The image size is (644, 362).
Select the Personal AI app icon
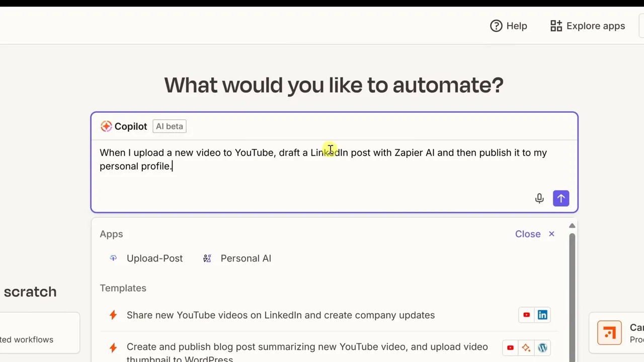tap(207, 258)
